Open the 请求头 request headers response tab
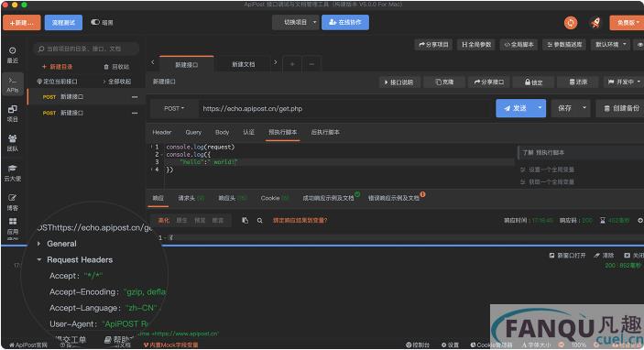This screenshot has height=350, width=644. [x=191, y=198]
